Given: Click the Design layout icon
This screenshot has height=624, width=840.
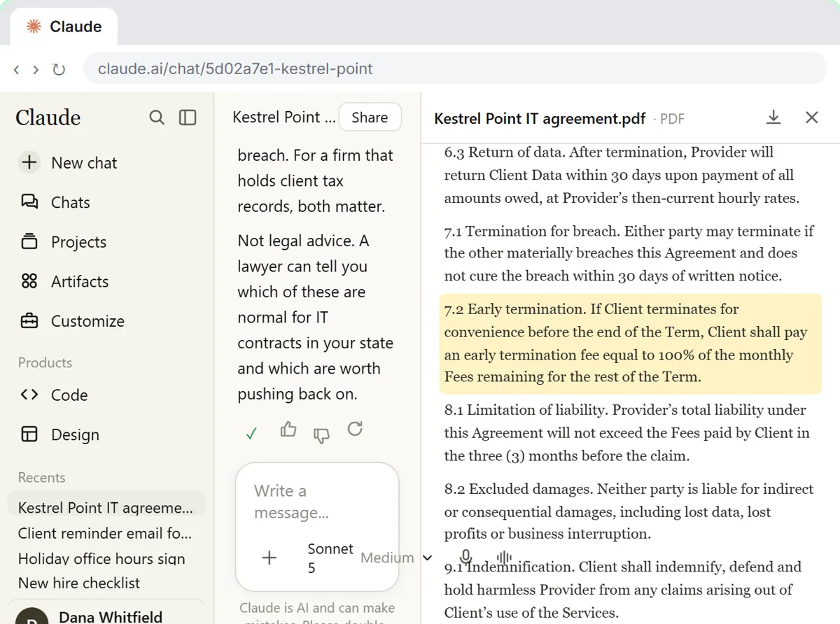Looking at the screenshot, I should click(29, 434).
